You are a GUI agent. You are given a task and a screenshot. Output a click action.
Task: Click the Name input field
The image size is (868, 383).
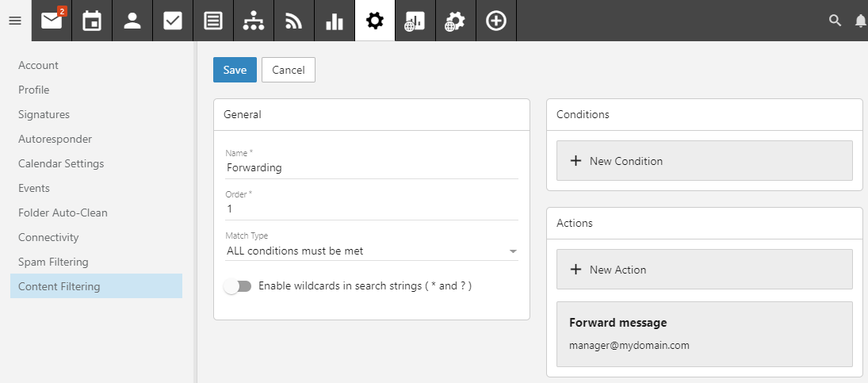coord(371,168)
